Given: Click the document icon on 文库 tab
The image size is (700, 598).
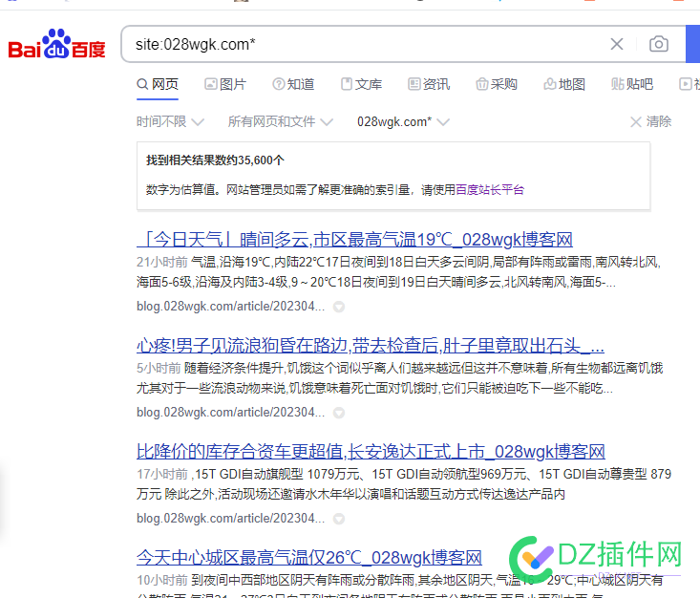Looking at the screenshot, I should click(347, 84).
